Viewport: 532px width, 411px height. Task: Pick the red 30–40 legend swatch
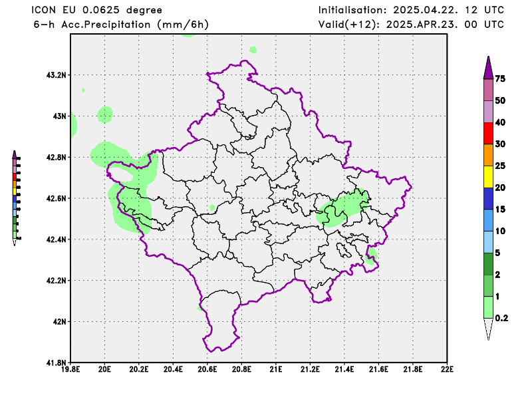click(x=488, y=134)
